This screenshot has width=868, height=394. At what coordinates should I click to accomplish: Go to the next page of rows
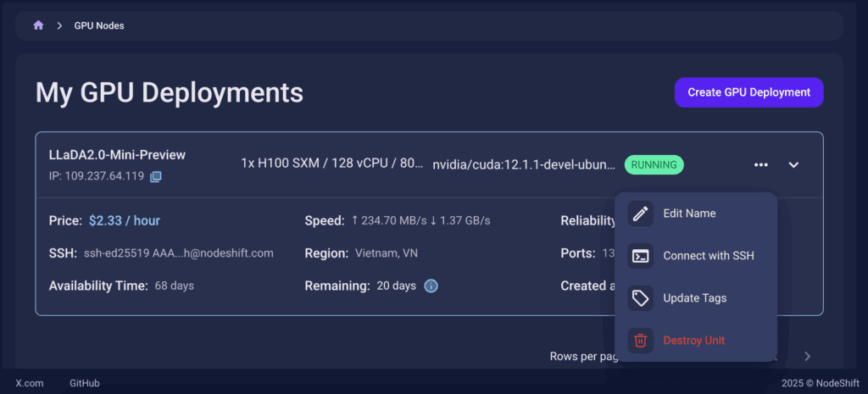[x=808, y=357]
